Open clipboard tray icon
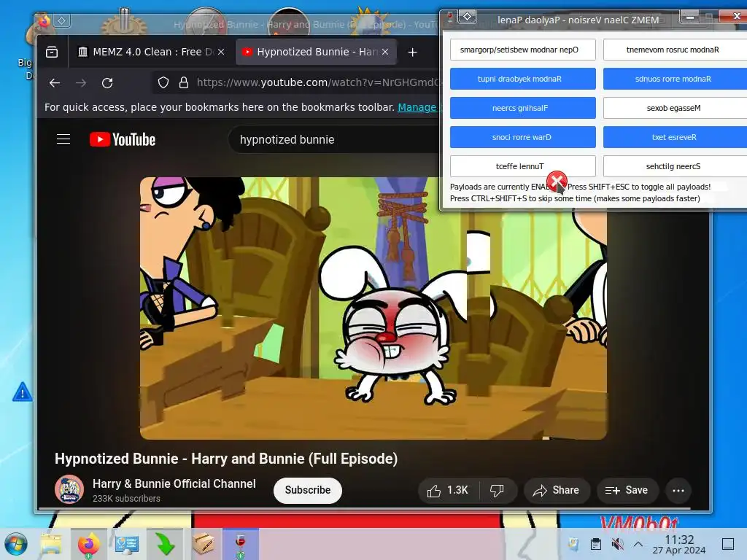This screenshot has height=560, width=747. point(595,544)
